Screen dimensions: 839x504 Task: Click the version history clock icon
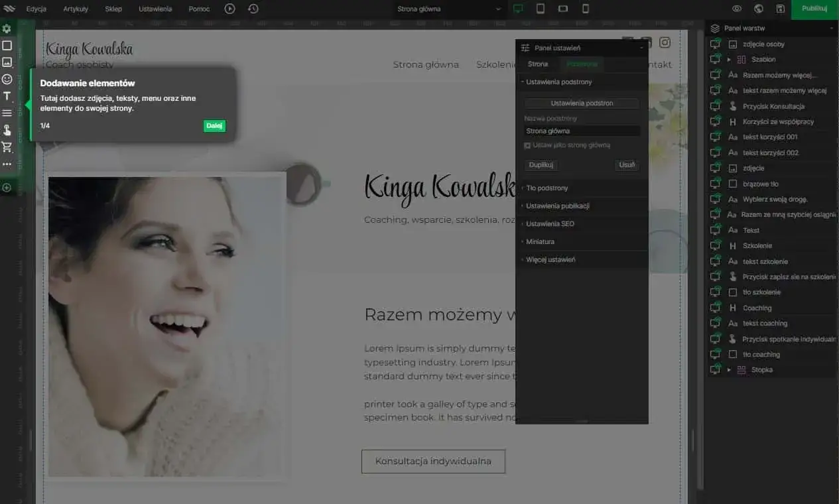click(x=253, y=9)
